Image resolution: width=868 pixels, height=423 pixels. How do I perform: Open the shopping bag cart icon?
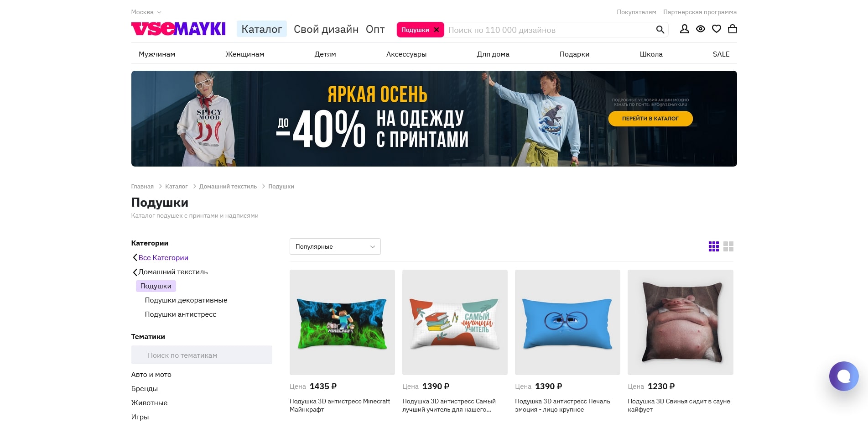[x=733, y=29]
